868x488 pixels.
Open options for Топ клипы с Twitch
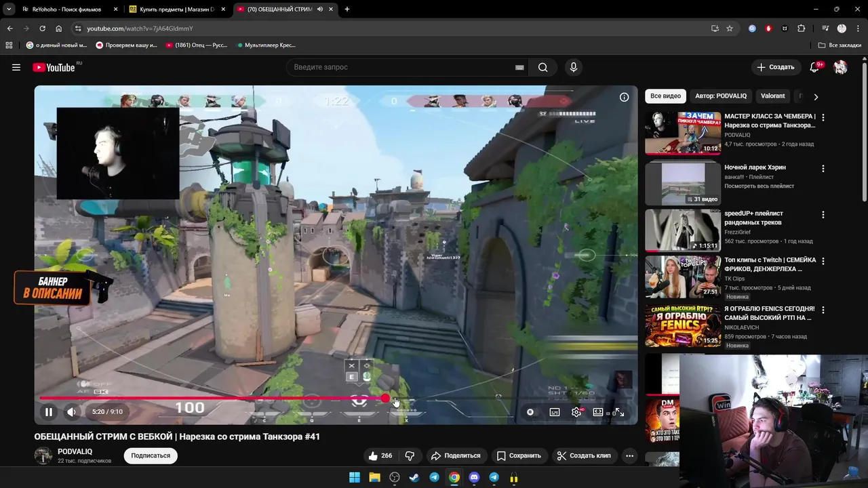tap(823, 261)
